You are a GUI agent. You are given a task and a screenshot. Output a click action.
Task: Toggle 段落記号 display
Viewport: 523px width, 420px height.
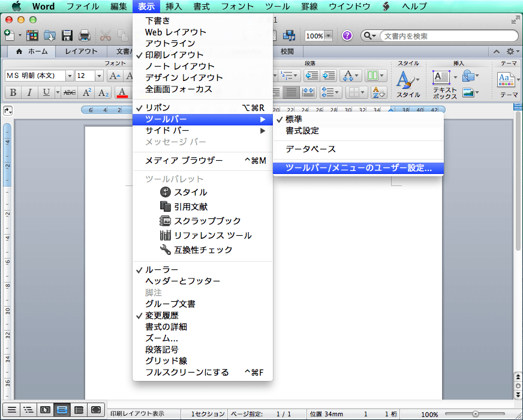tap(203, 350)
